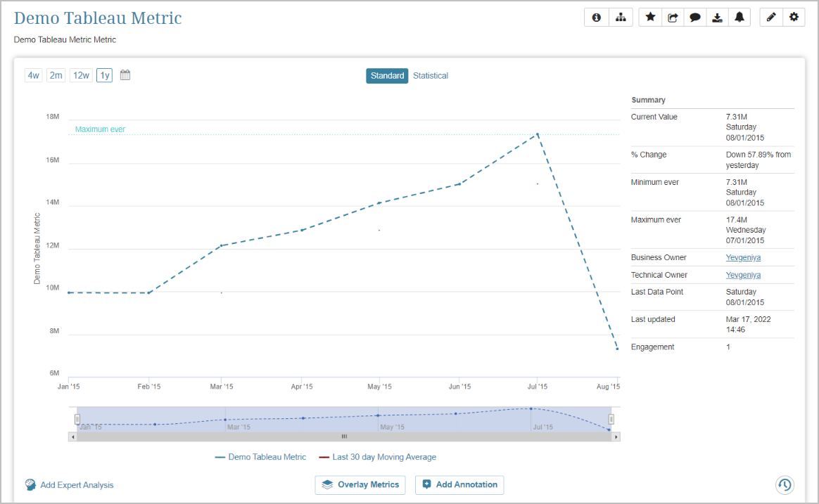This screenshot has width=819, height=504.
Task: Select the 2m time range
Action: [56, 76]
